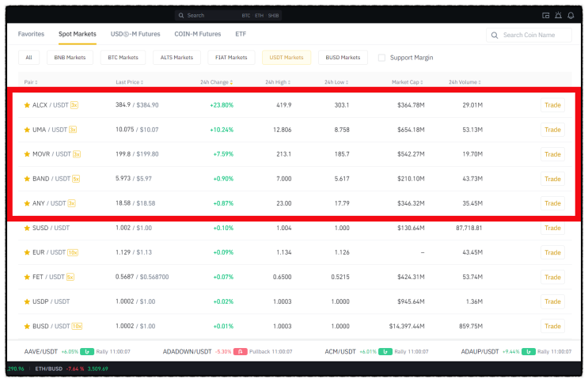Screen dimensions: 588x382
Task: Click the 10x margin badge on BUSD / USDT
Action: point(77,326)
